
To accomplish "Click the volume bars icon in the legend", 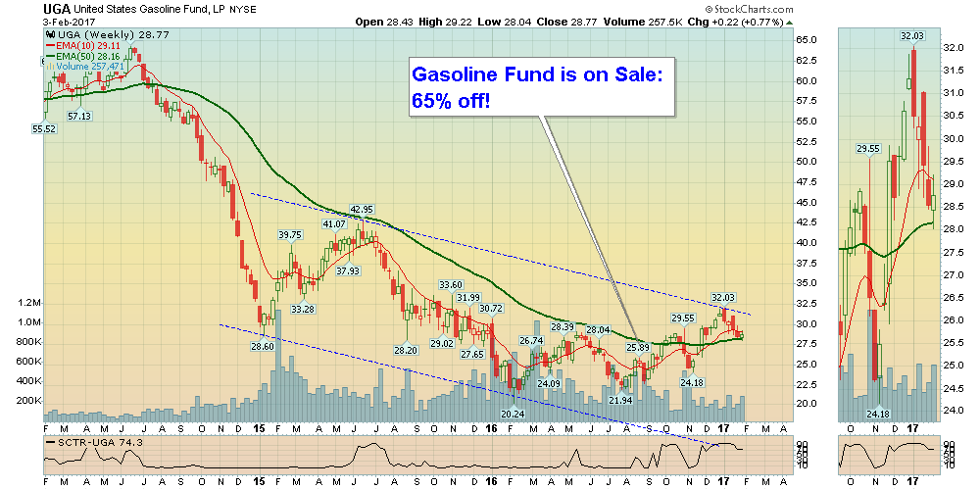I will [x=50, y=67].
